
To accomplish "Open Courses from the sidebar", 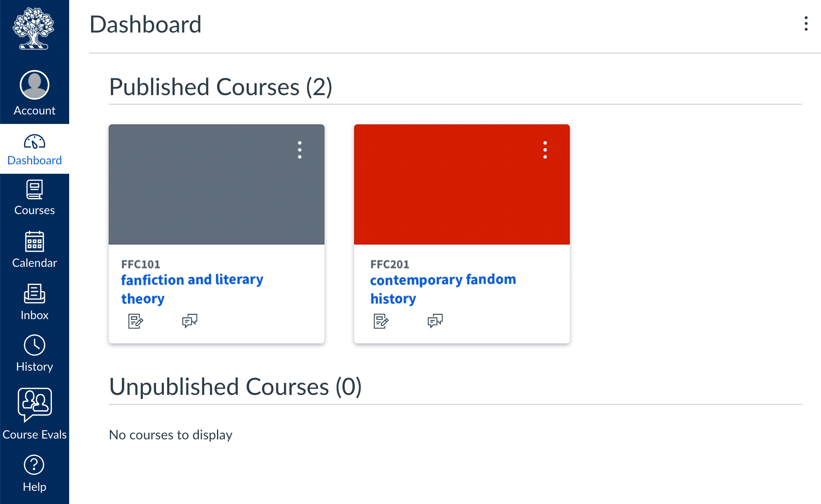I will click(35, 198).
